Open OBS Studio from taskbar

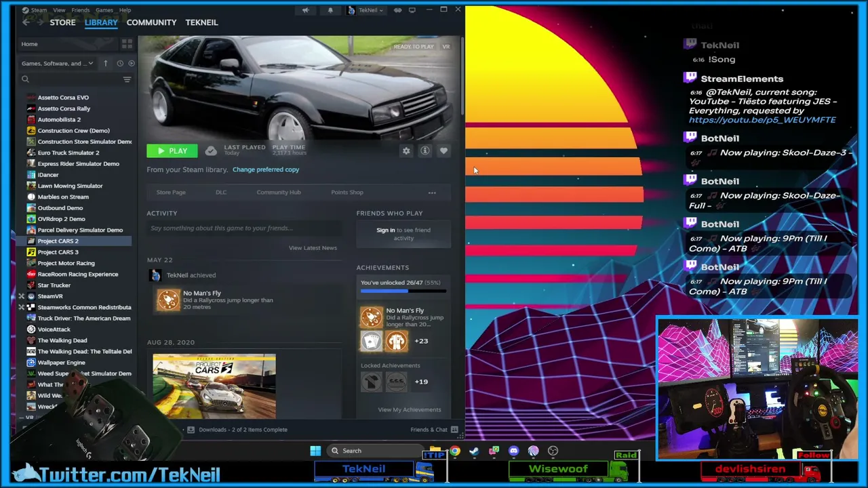pyautogui.click(x=553, y=451)
